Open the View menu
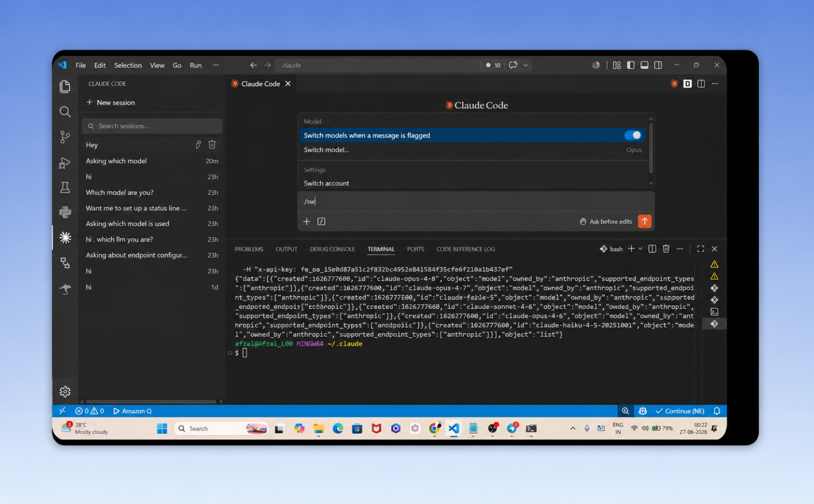 [157, 65]
